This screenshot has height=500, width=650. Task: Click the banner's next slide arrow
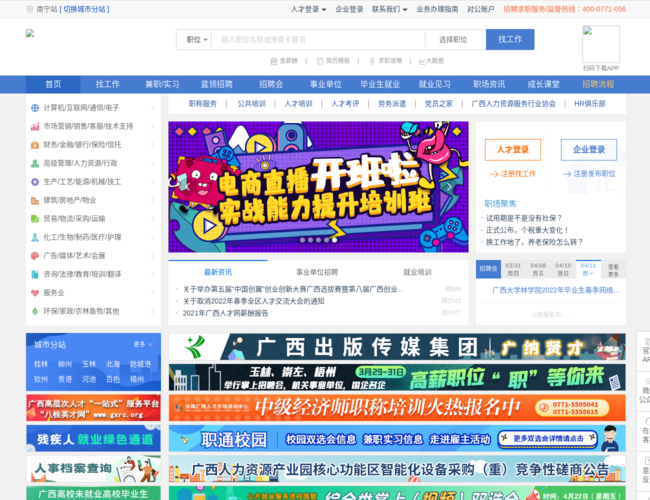coord(449,187)
